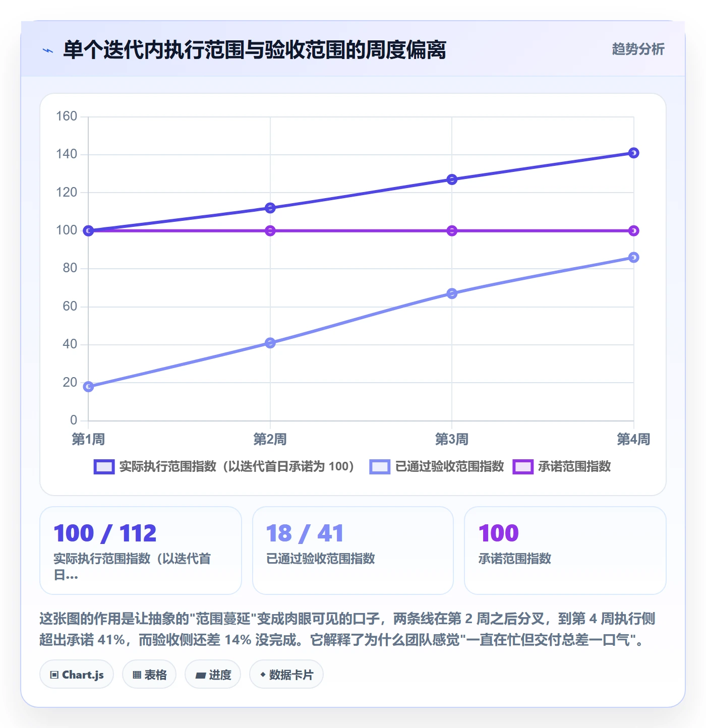The height and width of the screenshot is (728, 706).
Task: Toggle the 承诺范围指数 legend swatch
Action: click(x=523, y=467)
